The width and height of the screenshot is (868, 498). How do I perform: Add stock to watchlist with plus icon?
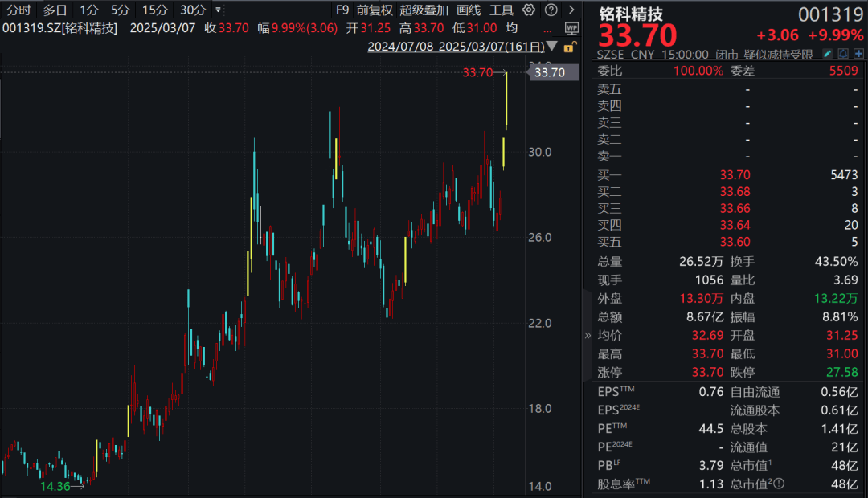tap(858, 54)
